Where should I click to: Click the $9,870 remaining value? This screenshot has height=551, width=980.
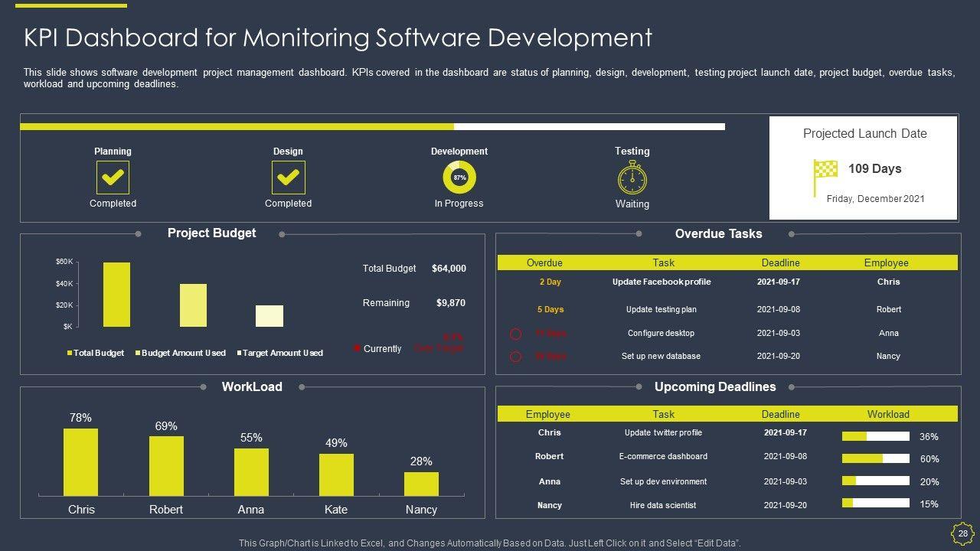click(x=451, y=303)
